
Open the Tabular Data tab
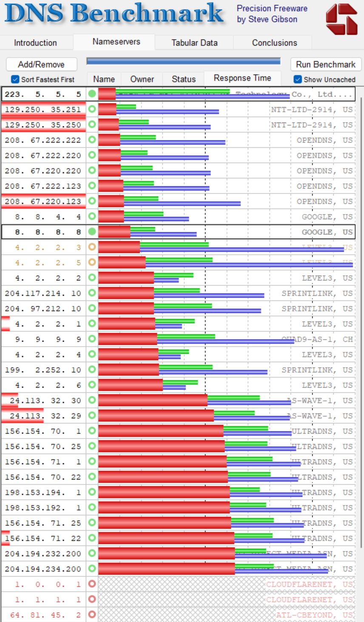[194, 43]
